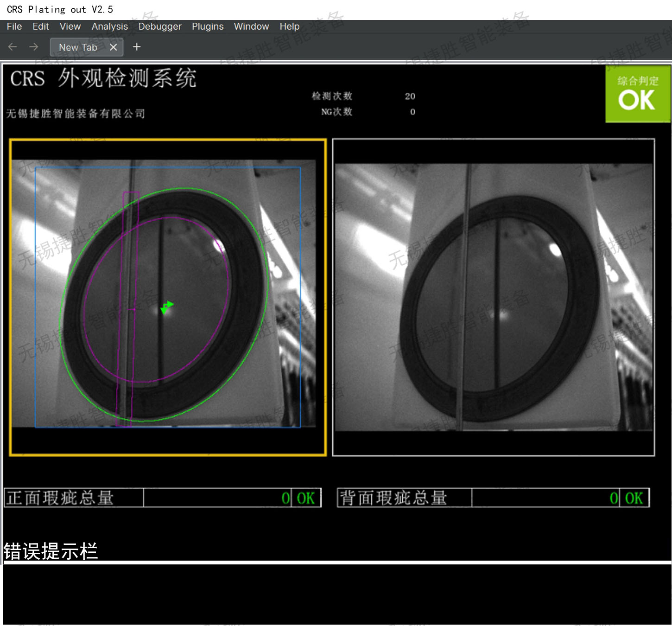Select the right back-side inspection image

point(493,297)
